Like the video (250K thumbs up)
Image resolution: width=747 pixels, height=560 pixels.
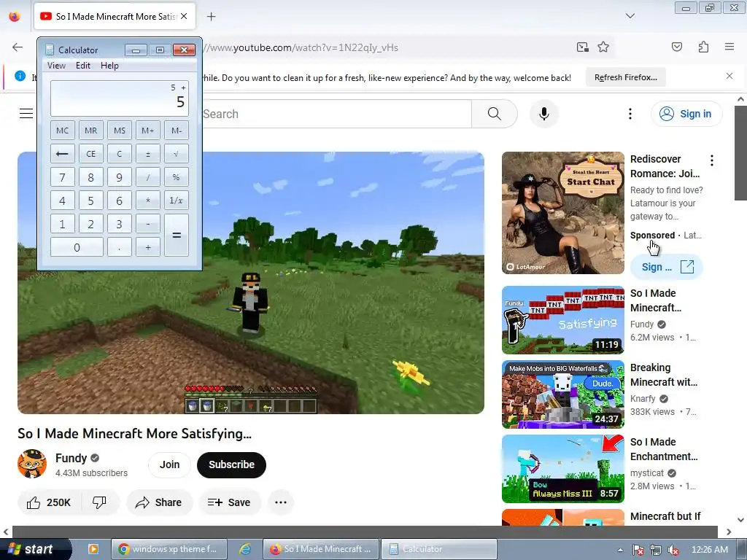pos(49,502)
